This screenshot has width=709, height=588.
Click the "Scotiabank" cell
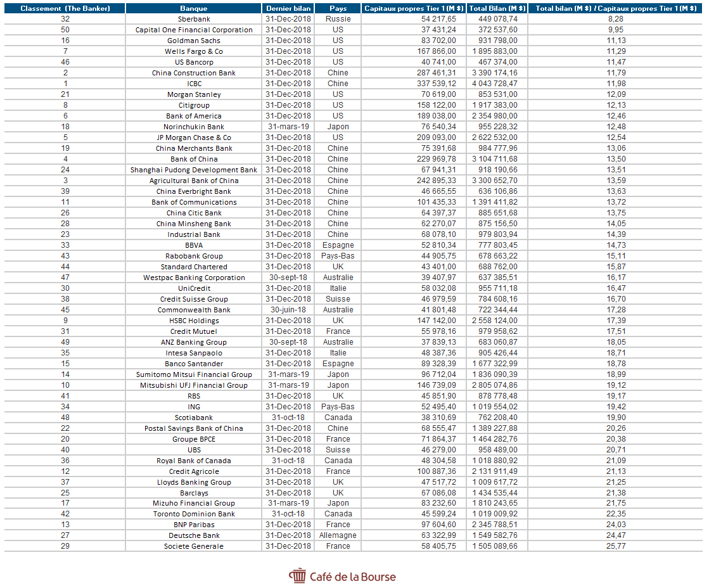click(x=194, y=418)
